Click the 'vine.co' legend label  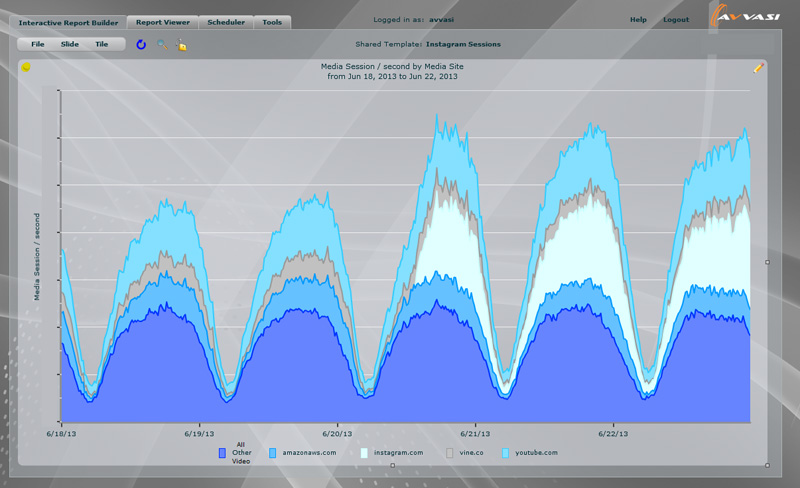pos(471,453)
